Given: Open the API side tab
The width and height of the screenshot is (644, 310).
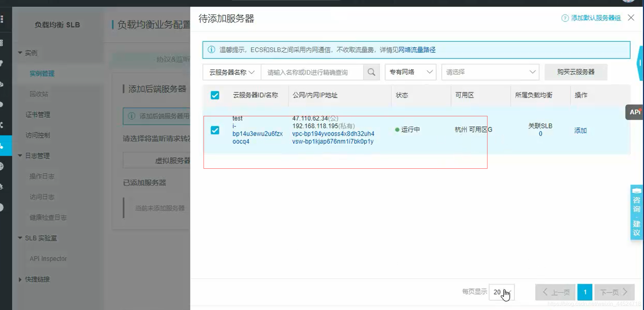Looking at the screenshot, I should pos(634,112).
